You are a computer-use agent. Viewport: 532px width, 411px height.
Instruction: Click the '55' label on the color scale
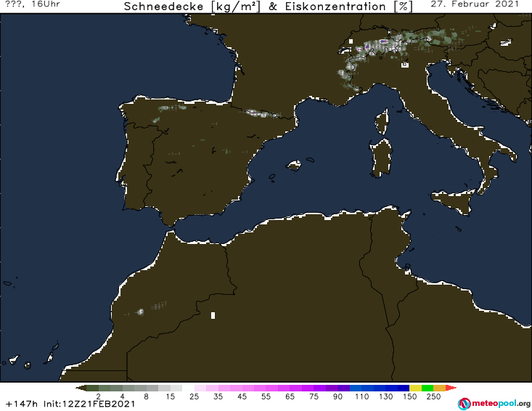[x=266, y=396]
